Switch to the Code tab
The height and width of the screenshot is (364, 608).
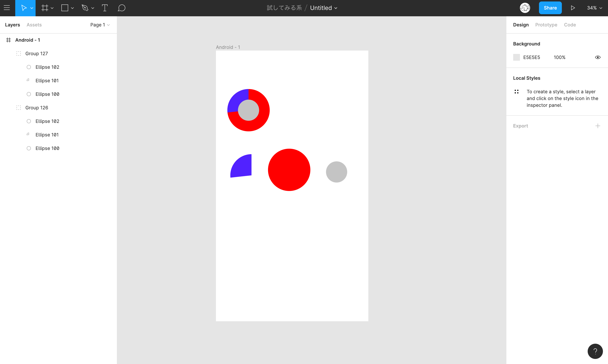point(569,25)
